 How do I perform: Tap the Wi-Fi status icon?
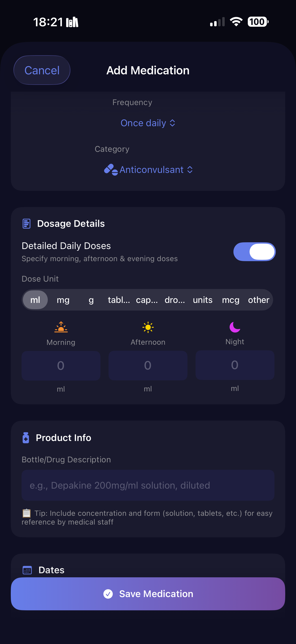pyautogui.click(x=236, y=22)
